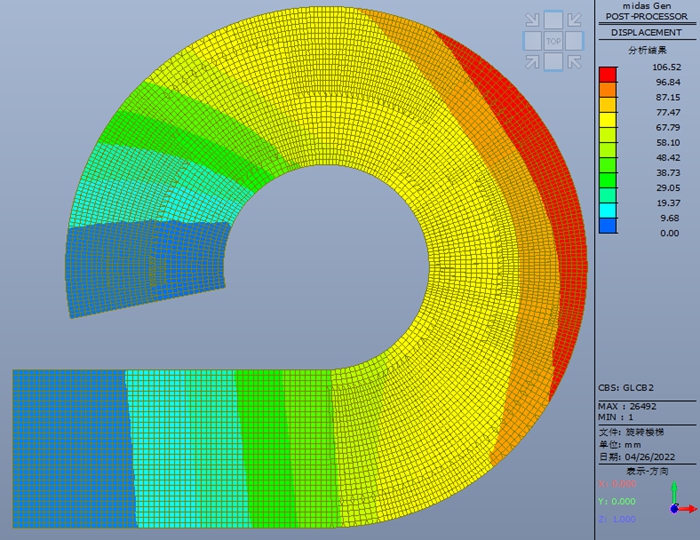Click the bottom-right corner arrow of view cube

tap(574, 62)
